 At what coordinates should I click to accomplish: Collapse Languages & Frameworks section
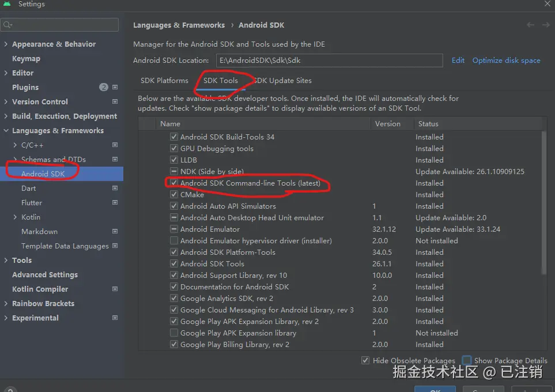6,131
